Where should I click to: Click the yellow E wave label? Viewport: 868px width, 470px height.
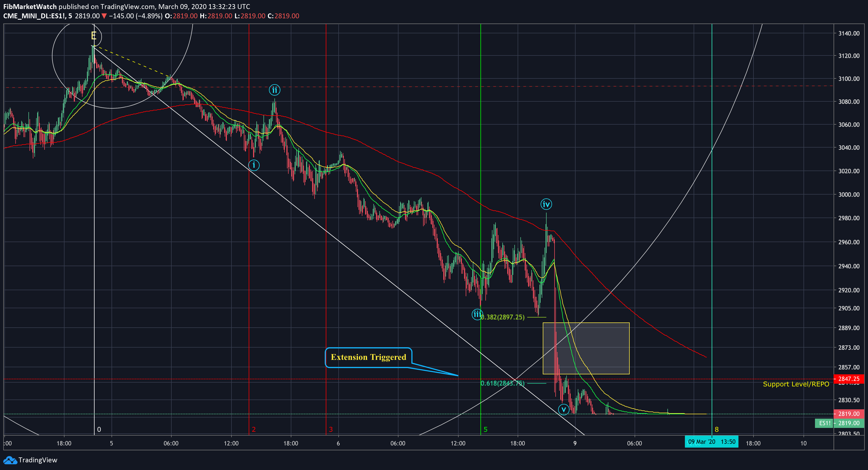(x=94, y=36)
